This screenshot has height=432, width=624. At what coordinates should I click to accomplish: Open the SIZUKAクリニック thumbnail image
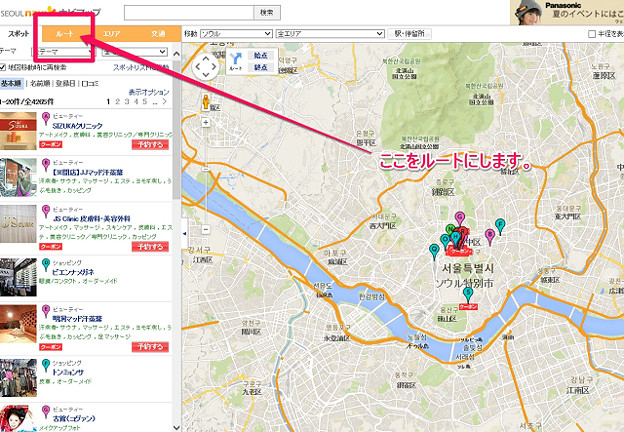18,131
